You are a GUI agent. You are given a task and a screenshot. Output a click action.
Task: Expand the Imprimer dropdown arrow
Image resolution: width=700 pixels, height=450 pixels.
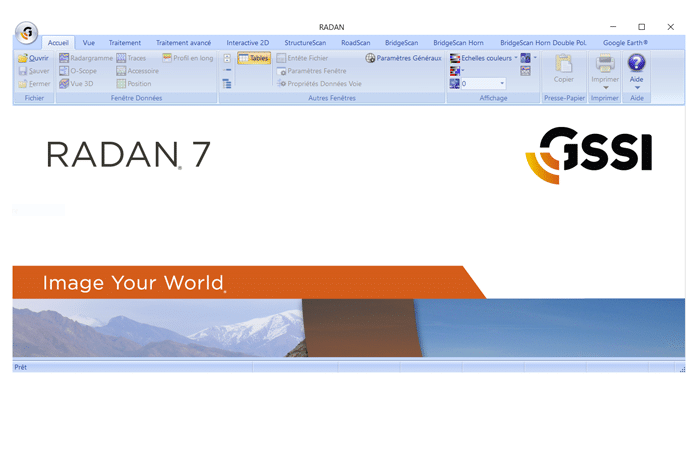click(x=605, y=88)
